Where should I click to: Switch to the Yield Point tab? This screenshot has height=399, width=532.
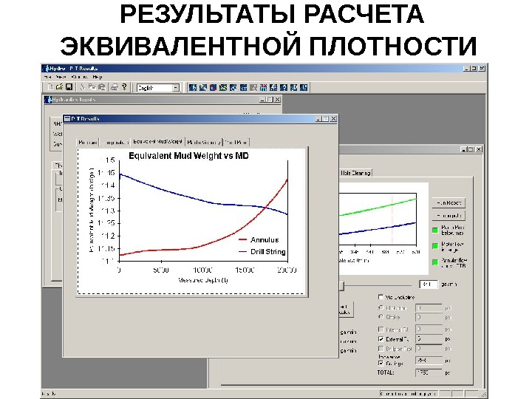click(x=236, y=142)
